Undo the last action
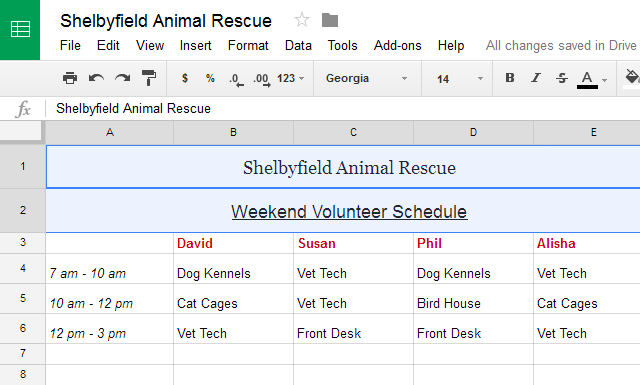 96,78
